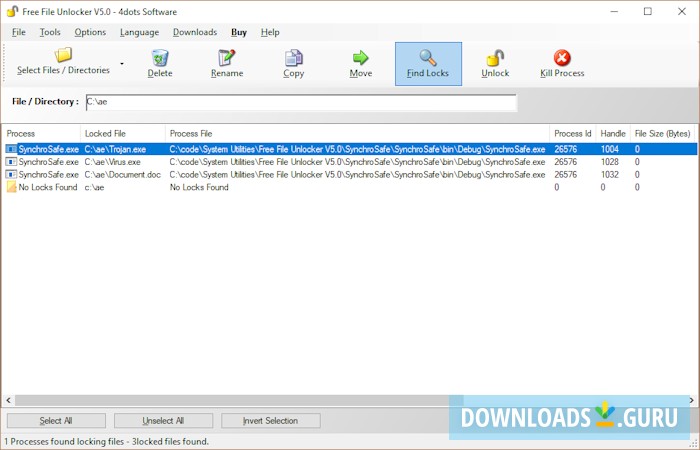Click the c:\ae cell in No Locks row
The image size is (700, 450).
[x=94, y=188]
